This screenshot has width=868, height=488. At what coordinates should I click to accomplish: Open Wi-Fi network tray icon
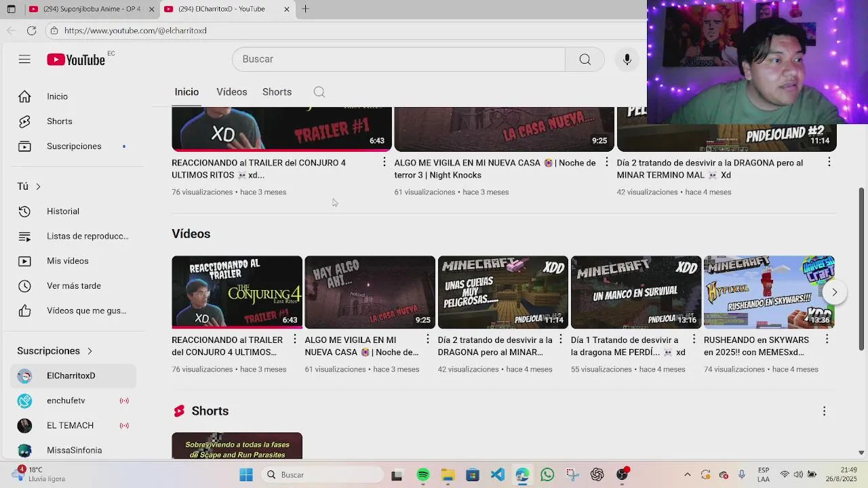[785, 475]
